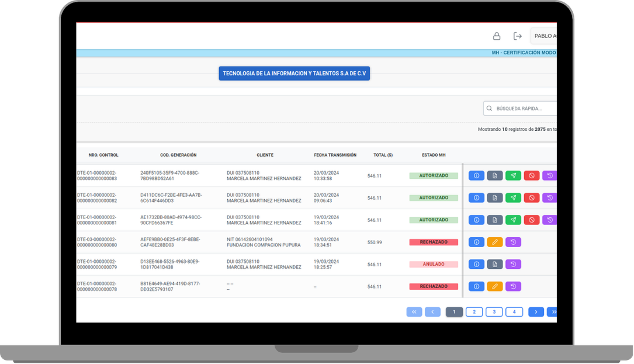Screen dimensions: 634x364
Task: Go to next page with the right arrow
Action: [x=536, y=312]
